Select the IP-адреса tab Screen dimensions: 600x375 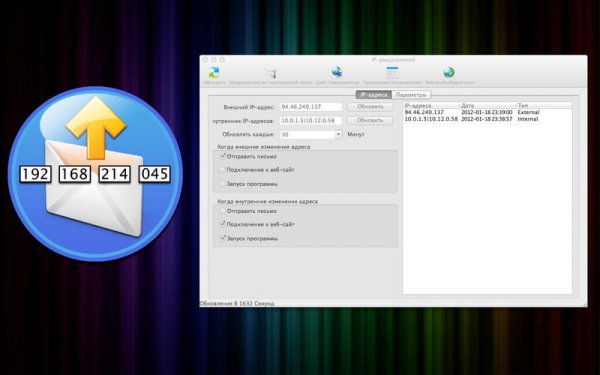click(x=374, y=95)
